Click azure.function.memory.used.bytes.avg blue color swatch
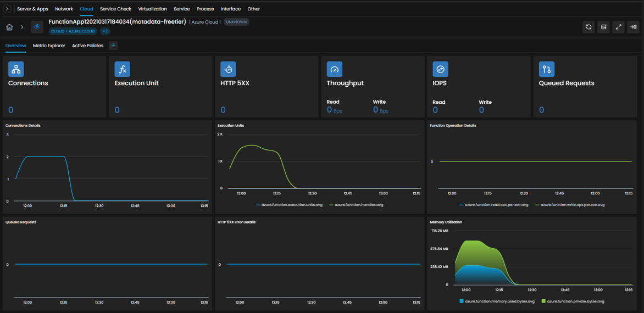Image resolution: width=644 pixels, height=313 pixels. (x=461, y=301)
